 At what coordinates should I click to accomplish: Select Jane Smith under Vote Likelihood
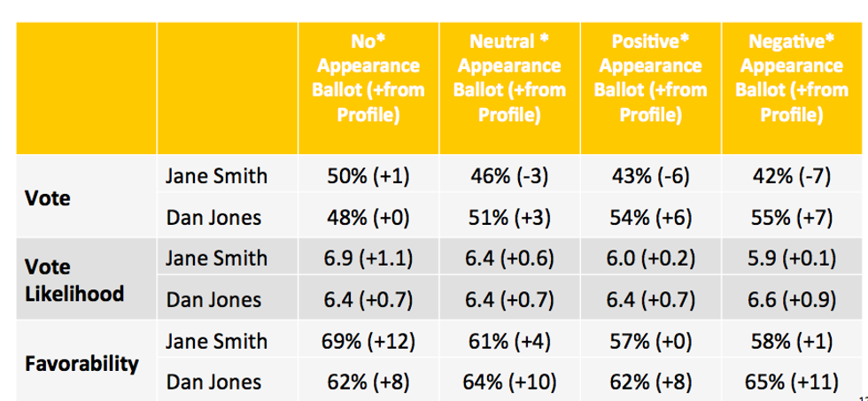click(x=216, y=258)
